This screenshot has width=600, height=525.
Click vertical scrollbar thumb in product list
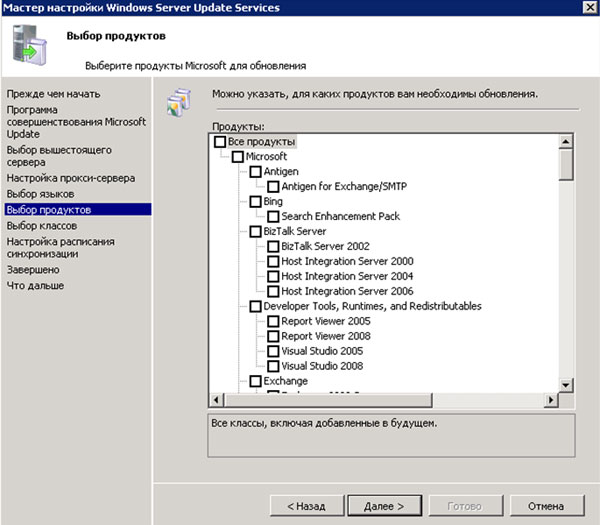coord(566,165)
